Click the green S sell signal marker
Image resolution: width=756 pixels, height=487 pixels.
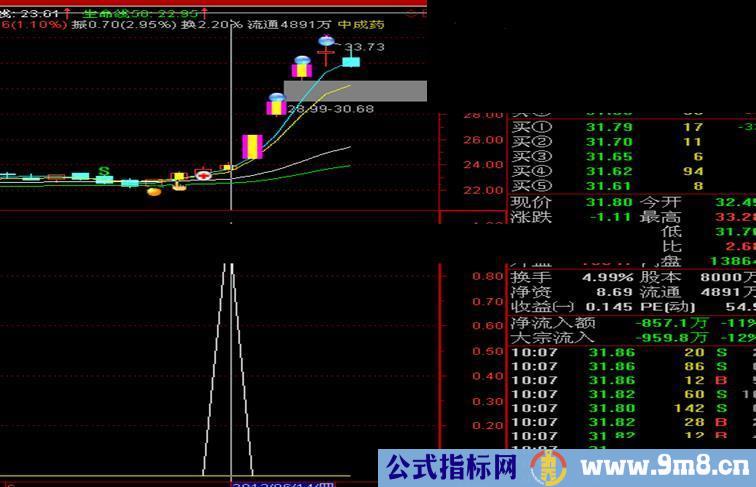pos(104,172)
